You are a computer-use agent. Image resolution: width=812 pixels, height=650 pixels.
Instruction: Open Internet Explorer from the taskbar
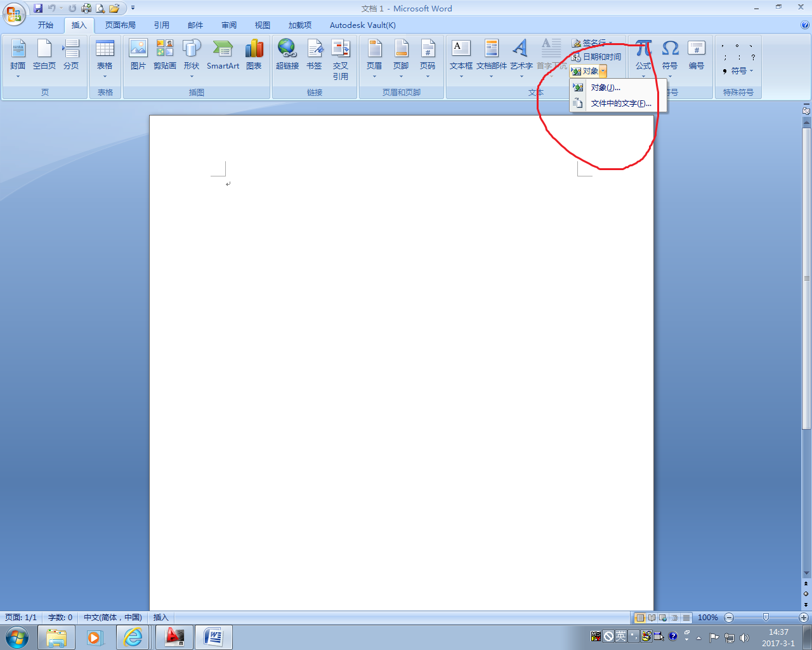133,637
